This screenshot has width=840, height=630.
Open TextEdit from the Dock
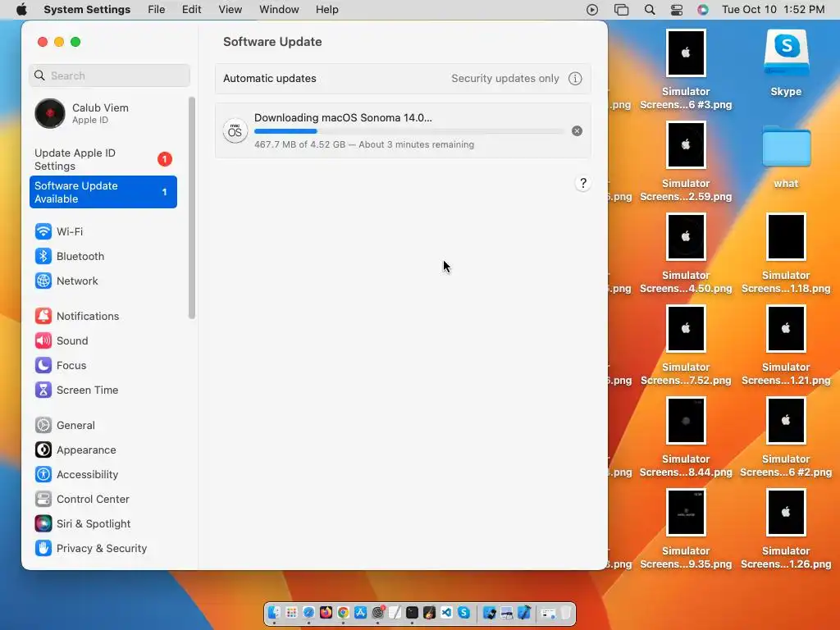click(395, 612)
